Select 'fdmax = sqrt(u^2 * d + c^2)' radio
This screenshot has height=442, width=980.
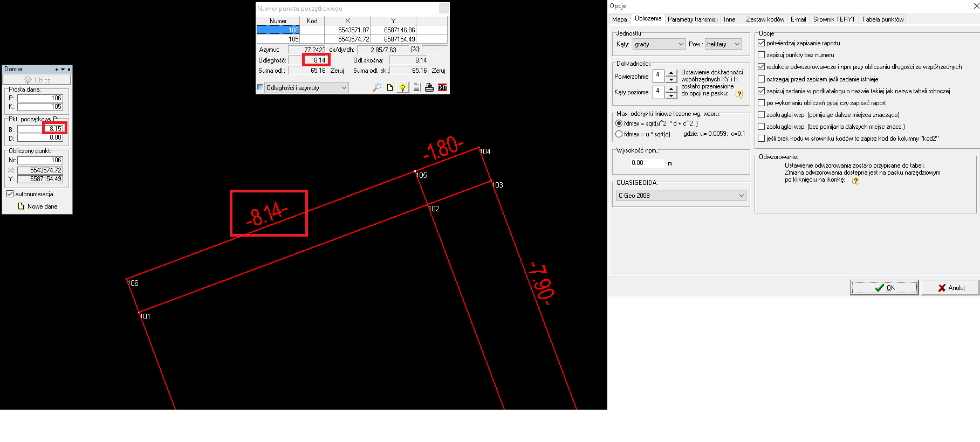click(619, 123)
